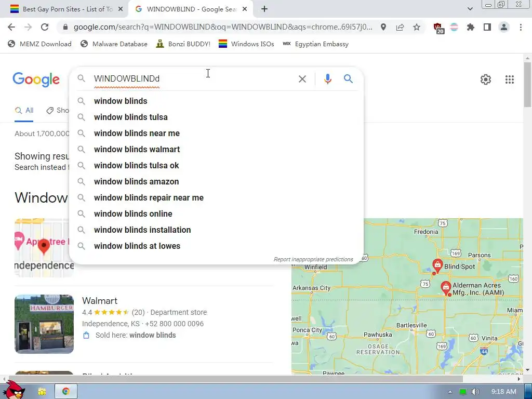
Task: Click the green network tray icon
Action: 462,392
